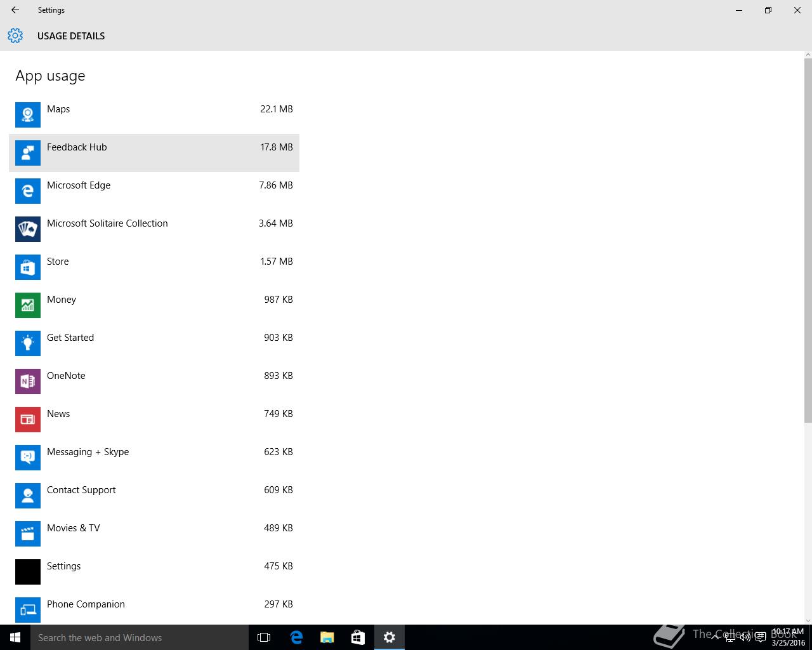Click the 17.8 MB usage value
Screen dimensions: 812x650
point(277,147)
